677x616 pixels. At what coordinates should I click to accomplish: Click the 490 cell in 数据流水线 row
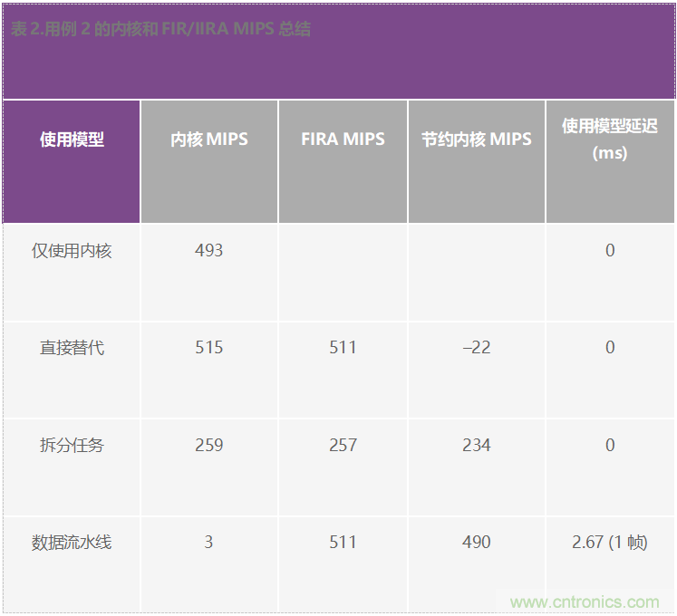point(477,543)
